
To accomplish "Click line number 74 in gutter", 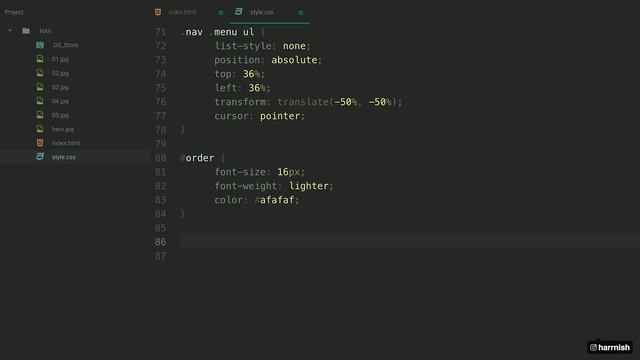I will (160, 74).
